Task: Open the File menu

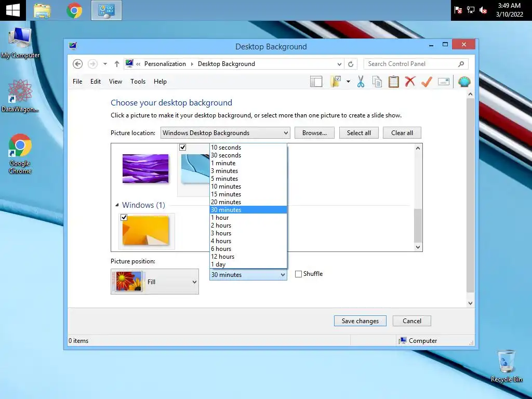Action: [x=77, y=82]
